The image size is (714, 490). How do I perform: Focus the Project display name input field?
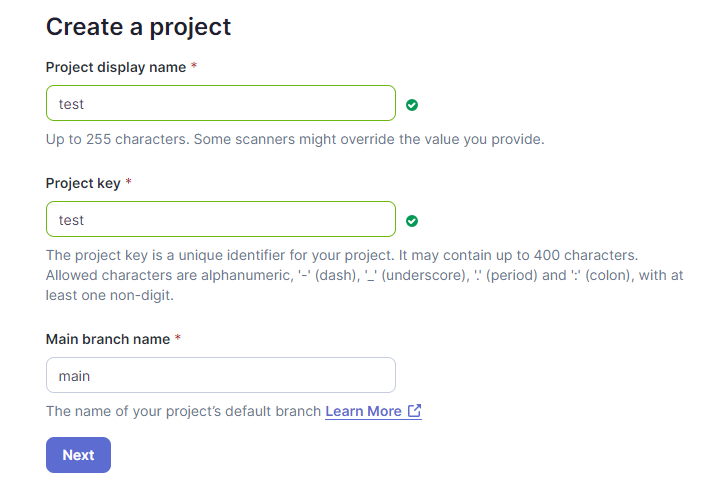tap(221, 103)
